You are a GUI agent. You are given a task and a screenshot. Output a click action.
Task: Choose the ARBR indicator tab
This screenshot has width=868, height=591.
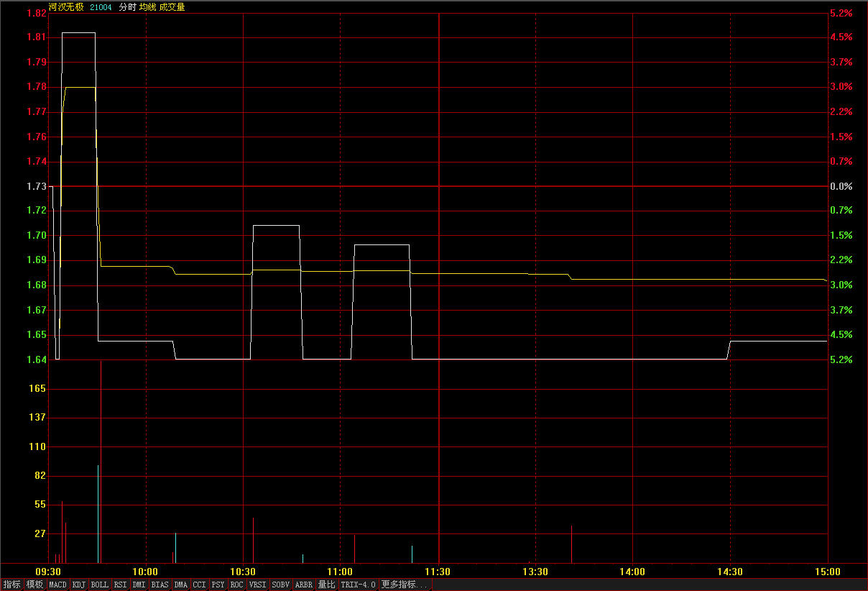[304, 585]
